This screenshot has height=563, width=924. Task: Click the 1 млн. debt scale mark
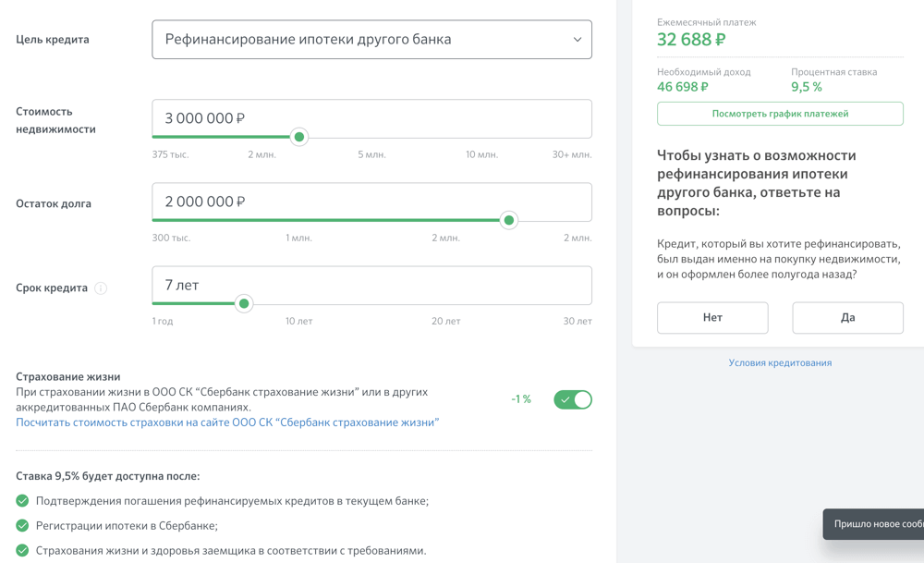tap(298, 238)
